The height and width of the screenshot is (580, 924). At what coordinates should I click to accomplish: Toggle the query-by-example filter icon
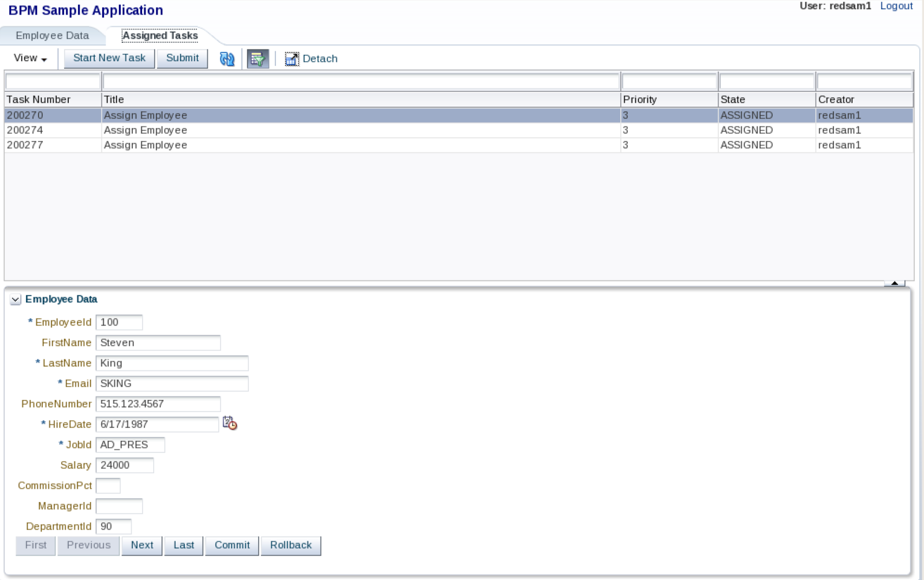pyautogui.click(x=258, y=59)
